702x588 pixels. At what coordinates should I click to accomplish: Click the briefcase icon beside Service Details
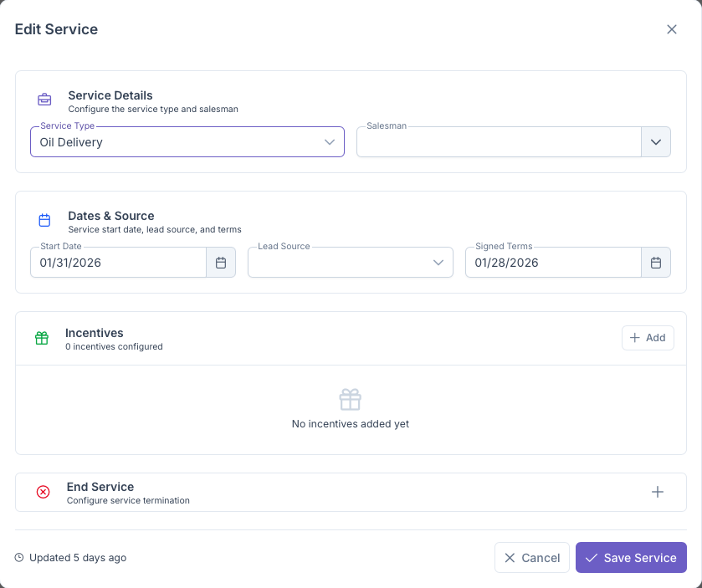click(44, 100)
